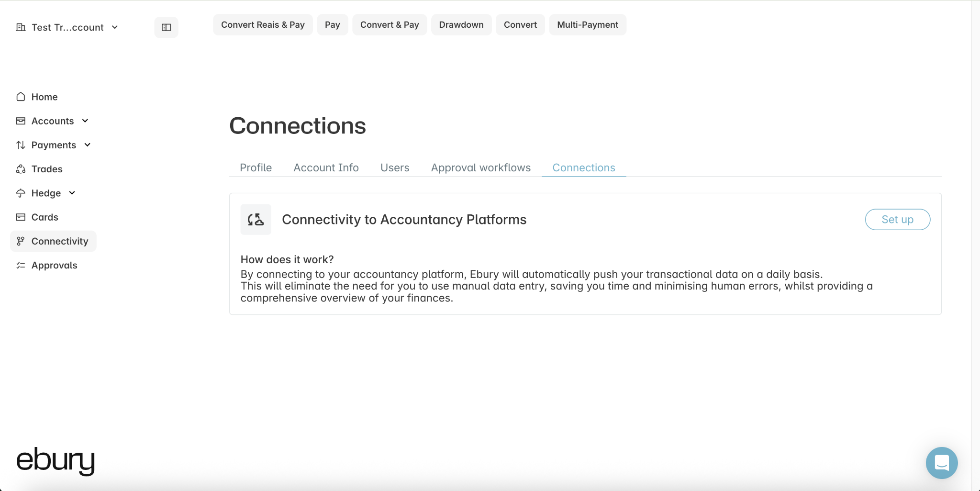Click the Accounts icon in sidebar
Viewport: 980px width, 491px height.
coord(21,121)
